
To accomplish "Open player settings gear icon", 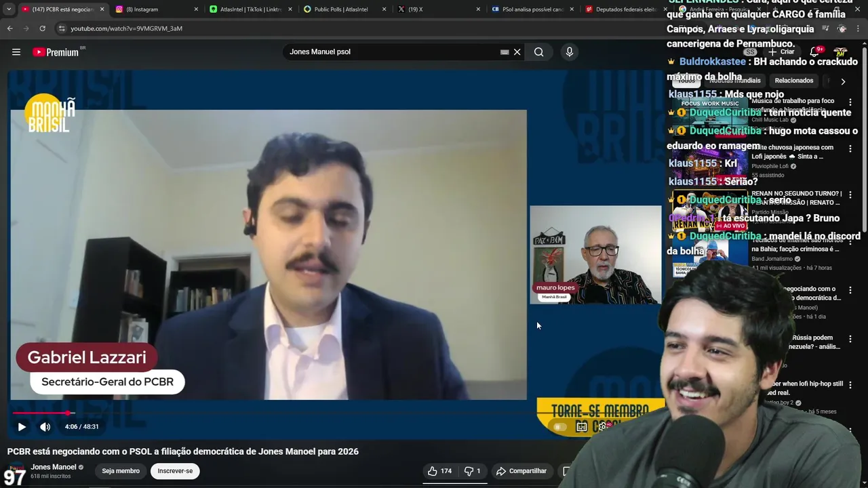I will [602, 427].
